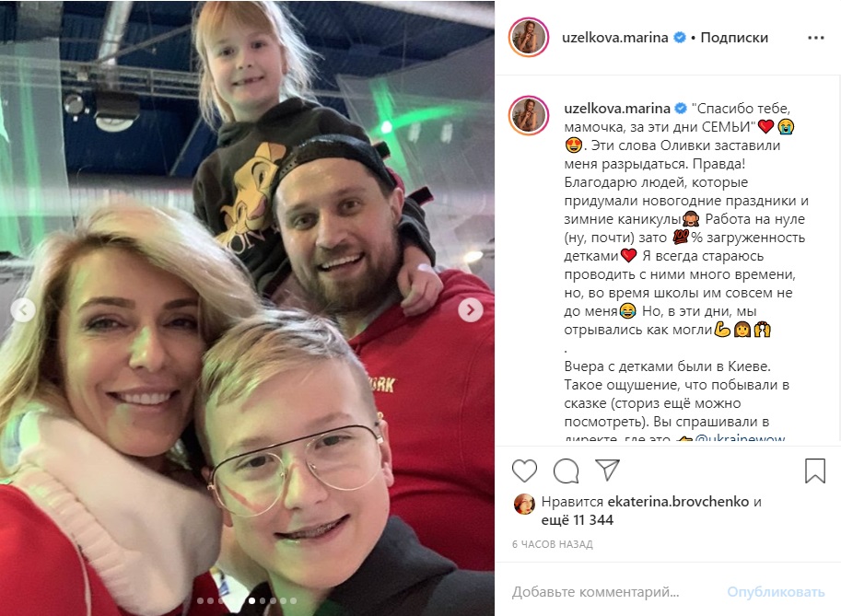
Task: Like the post with heart icon
Action: pyautogui.click(x=524, y=471)
